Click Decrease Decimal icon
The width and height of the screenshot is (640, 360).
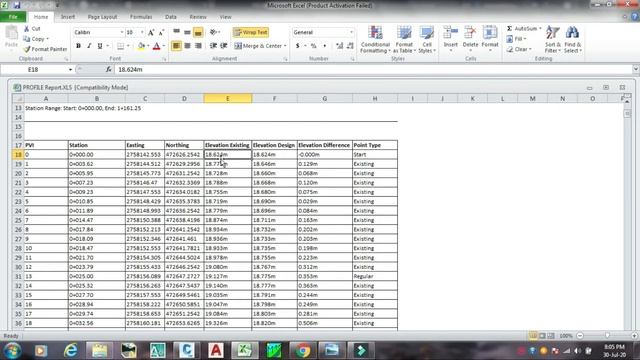(350, 46)
